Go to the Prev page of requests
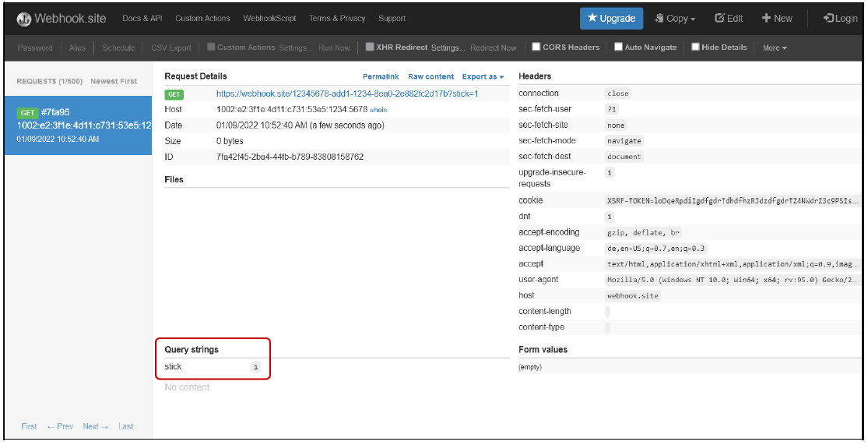This screenshot has height=445, width=868. coord(61,426)
